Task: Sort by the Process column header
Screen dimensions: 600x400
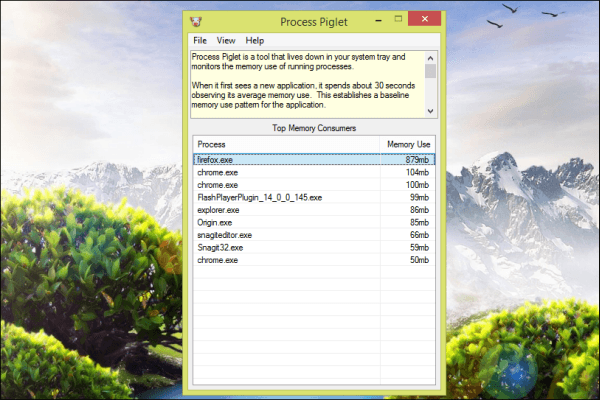Action: point(286,144)
